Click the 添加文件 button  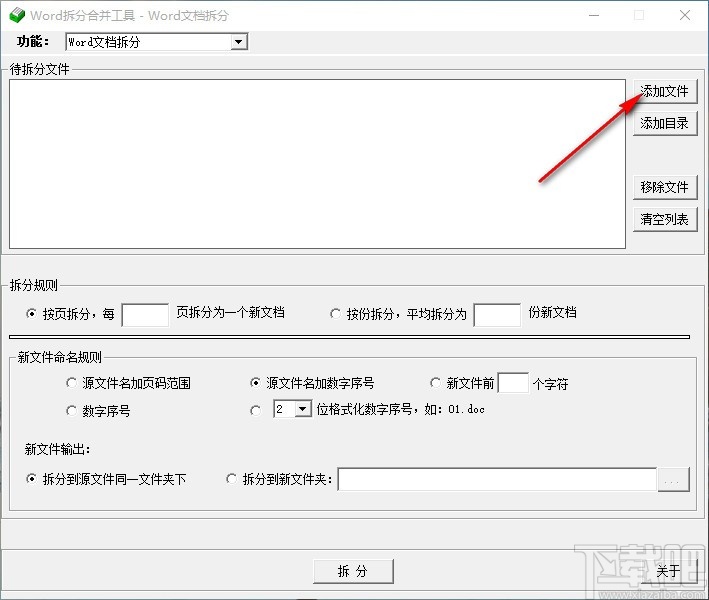[x=665, y=91]
